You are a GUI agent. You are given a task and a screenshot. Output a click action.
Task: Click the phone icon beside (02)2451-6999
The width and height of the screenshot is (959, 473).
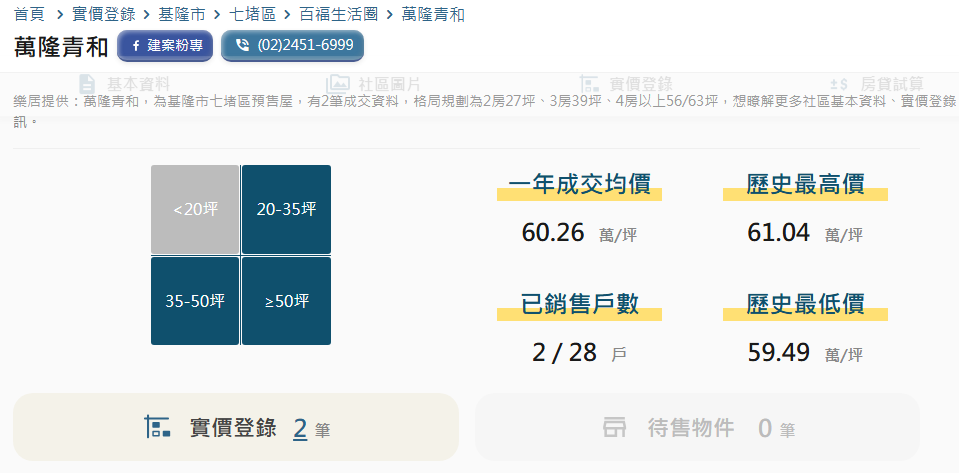tap(242, 46)
